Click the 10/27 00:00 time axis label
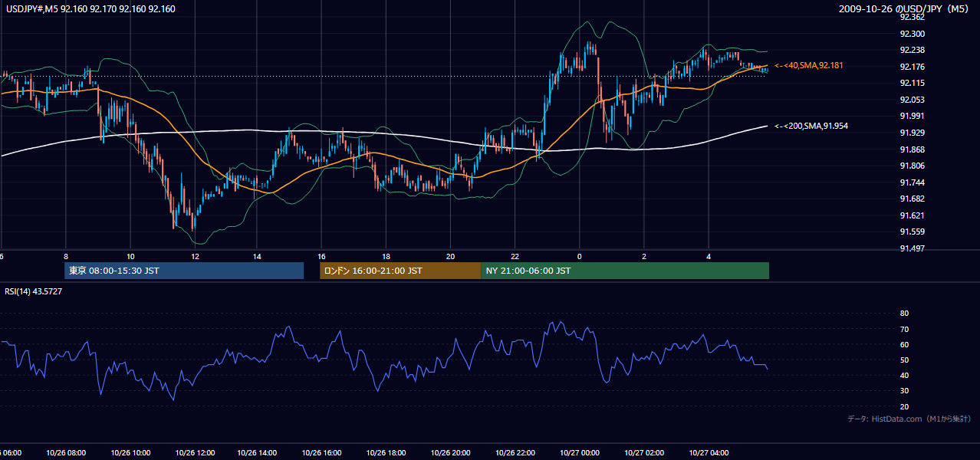This screenshot has width=980, height=460. [x=579, y=453]
